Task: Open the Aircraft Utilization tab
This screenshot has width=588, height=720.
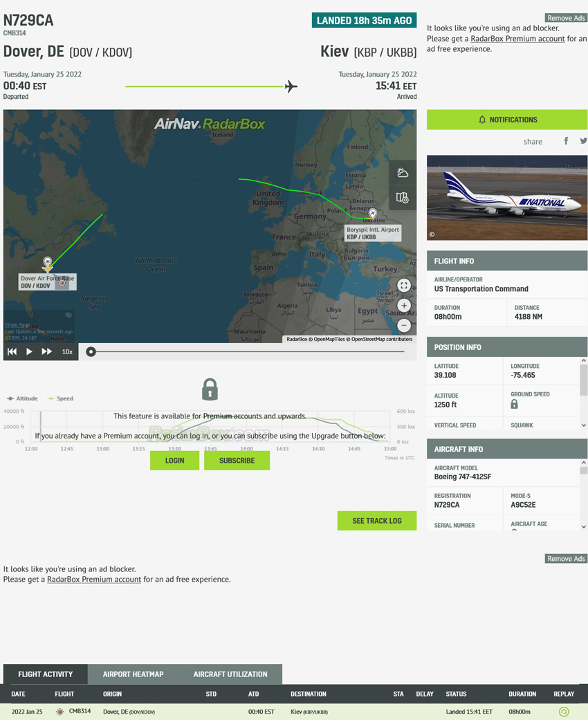Action: [230, 674]
